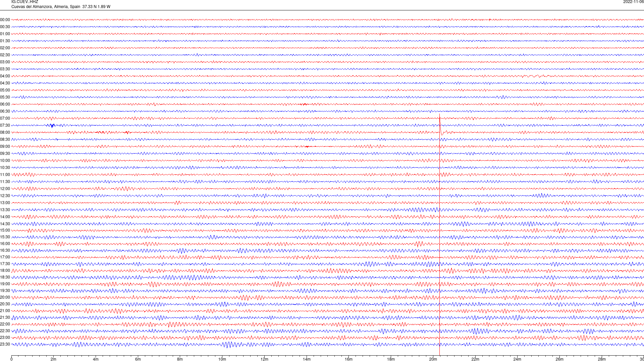Click the 4m axis tick label

tap(96, 359)
